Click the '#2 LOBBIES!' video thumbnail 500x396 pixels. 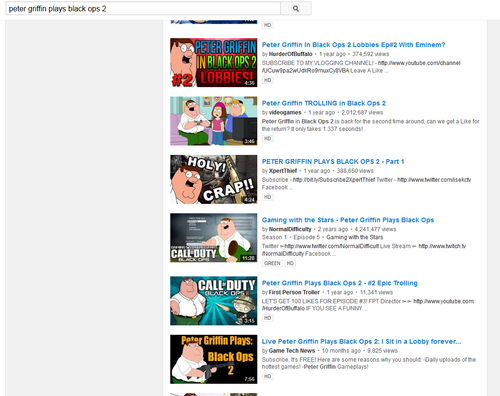(214, 62)
